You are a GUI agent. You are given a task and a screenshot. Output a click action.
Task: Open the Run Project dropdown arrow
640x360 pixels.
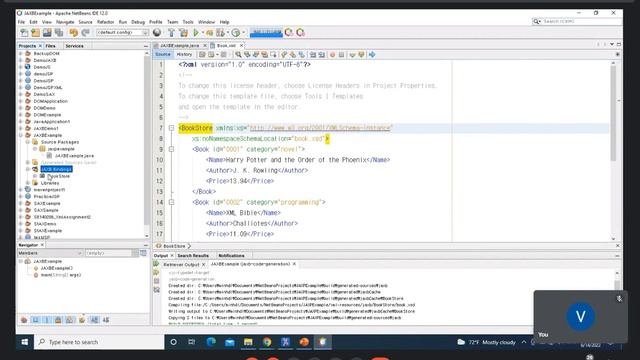pos(203,33)
